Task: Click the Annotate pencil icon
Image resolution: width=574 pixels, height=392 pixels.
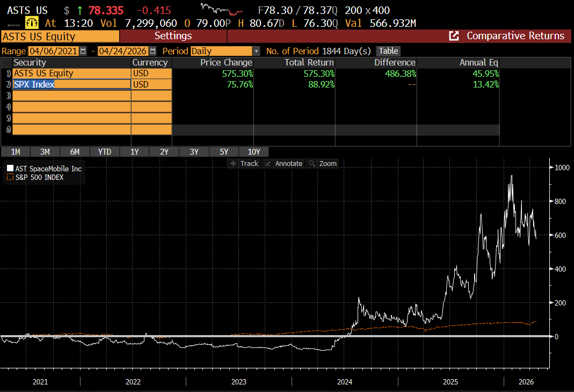Action: [x=268, y=164]
